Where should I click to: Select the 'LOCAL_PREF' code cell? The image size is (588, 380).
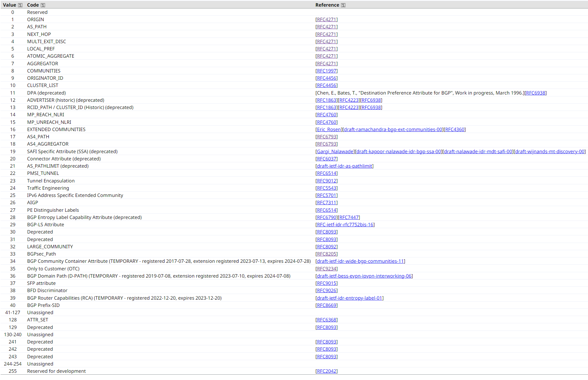41,49
